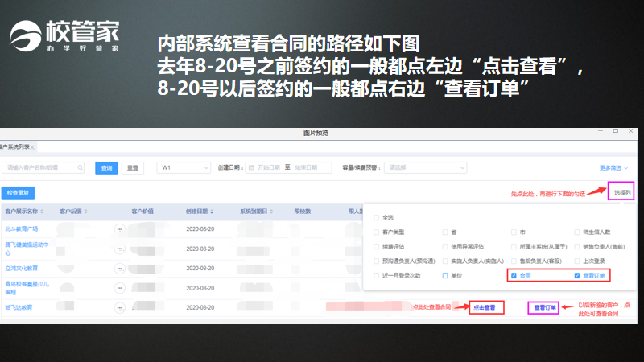The height and width of the screenshot is (362, 644).
Task: Focus the customer name search input
Action: point(43,167)
